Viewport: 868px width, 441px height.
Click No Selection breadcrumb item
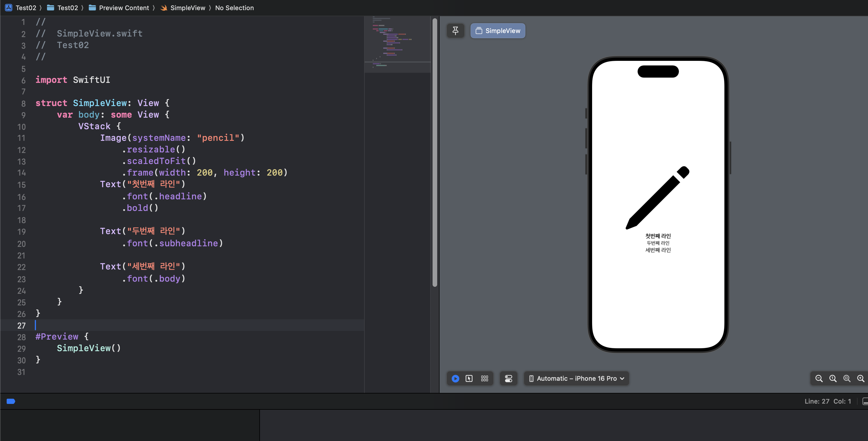point(234,8)
